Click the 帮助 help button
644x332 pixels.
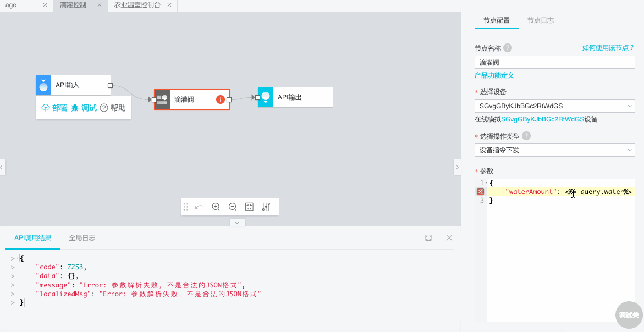pyautogui.click(x=113, y=108)
